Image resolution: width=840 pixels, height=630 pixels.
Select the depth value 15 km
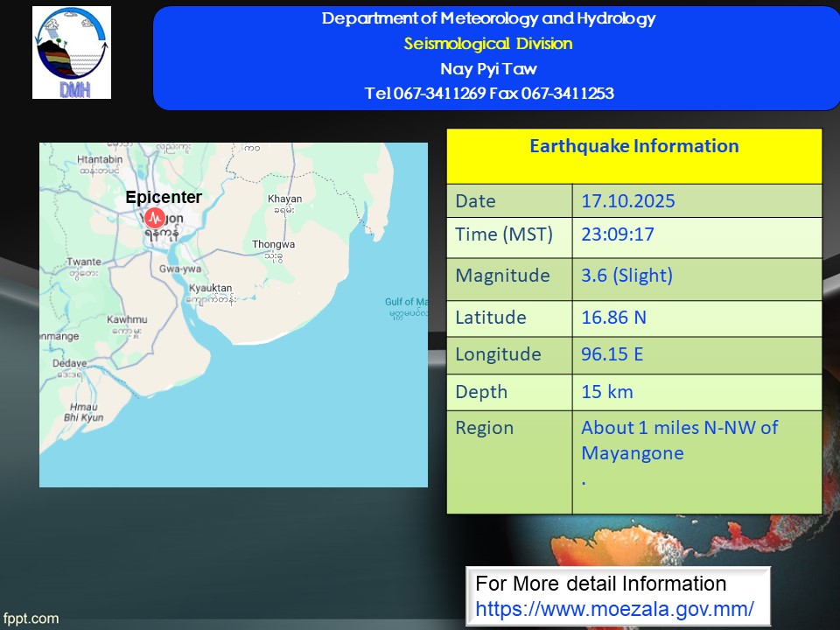pyautogui.click(x=607, y=392)
